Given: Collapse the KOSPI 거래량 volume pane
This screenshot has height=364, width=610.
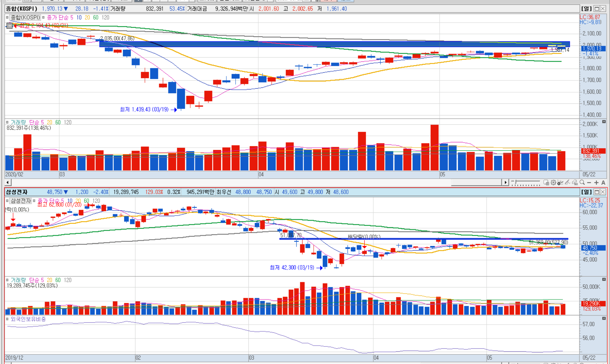Looking at the screenshot, I should (x=604, y=122).
